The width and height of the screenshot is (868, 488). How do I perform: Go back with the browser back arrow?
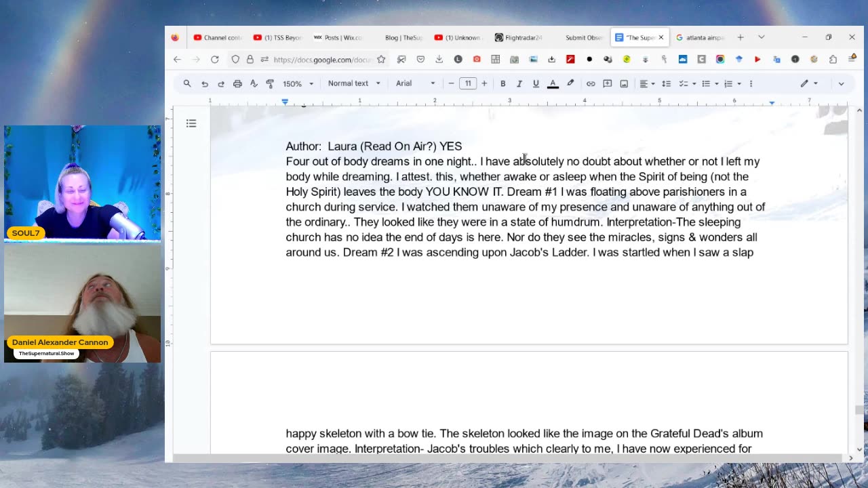(x=177, y=60)
